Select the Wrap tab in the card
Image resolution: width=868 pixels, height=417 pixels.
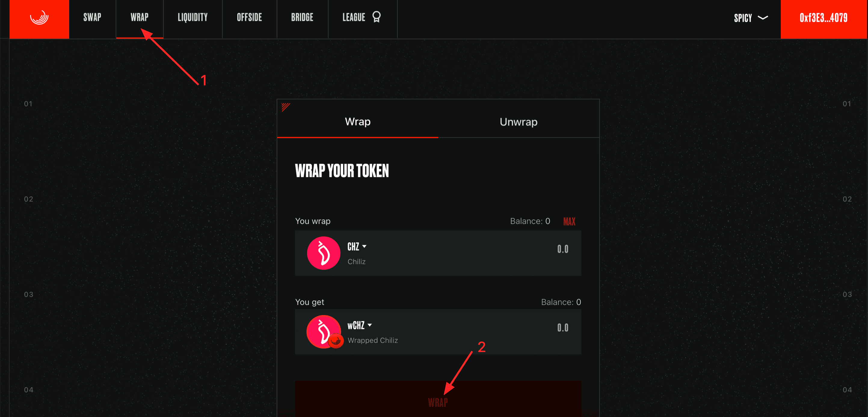click(358, 122)
